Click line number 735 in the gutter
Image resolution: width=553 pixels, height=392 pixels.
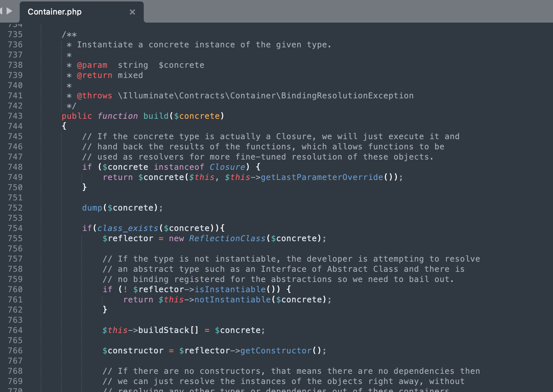click(x=15, y=34)
